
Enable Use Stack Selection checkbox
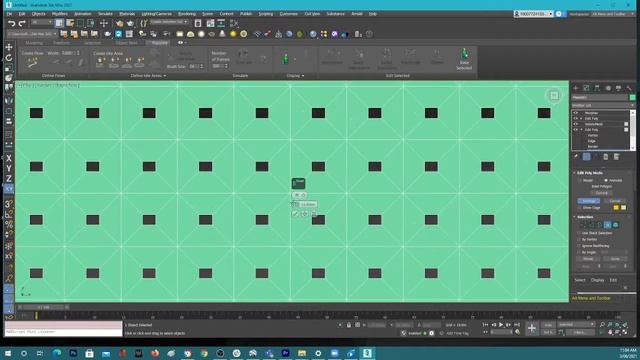point(579,233)
